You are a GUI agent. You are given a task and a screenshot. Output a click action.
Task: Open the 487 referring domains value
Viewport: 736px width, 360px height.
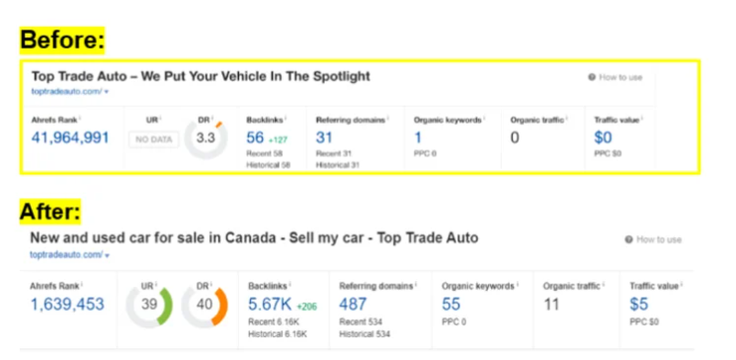coord(353,305)
